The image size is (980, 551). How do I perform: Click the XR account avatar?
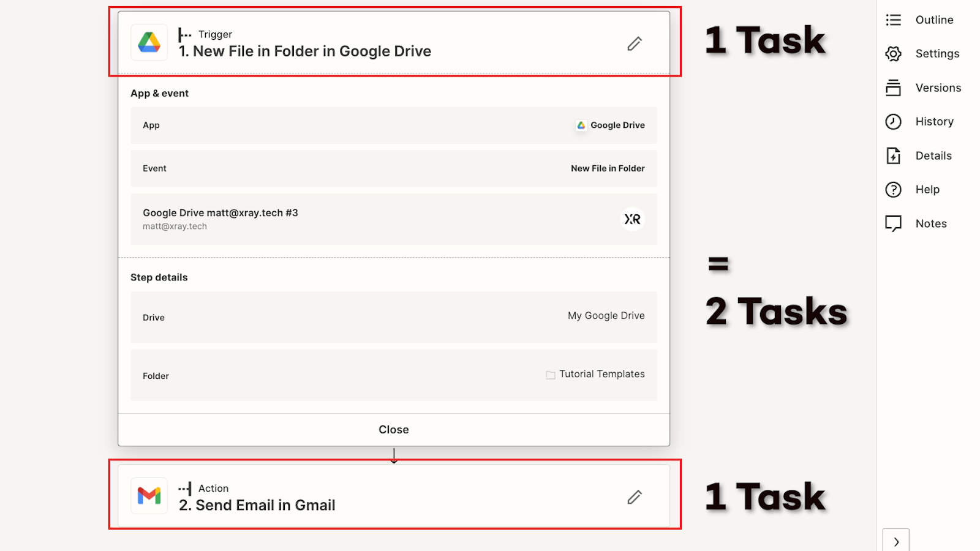pyautogui.click(x=632, y=219)
